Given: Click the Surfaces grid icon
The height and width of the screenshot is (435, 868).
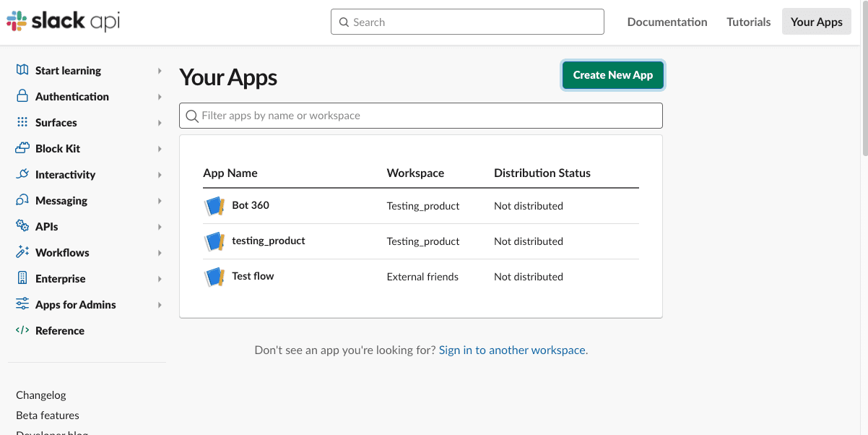Looking at the screenshot, I should tap(22, 122).
